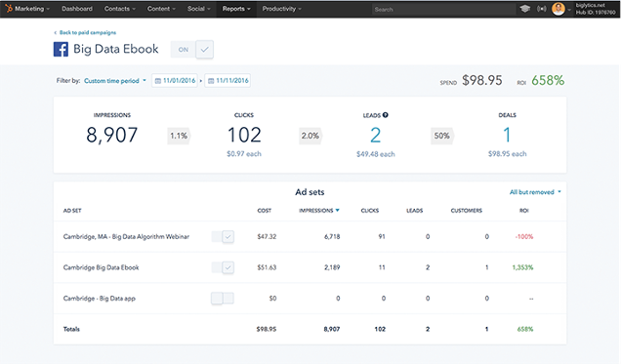
Task: Sort by the AD SET column header
Action: click(72, 211)
